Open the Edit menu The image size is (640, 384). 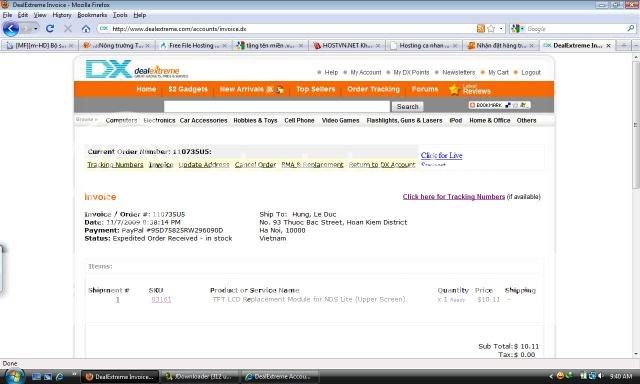23,15
